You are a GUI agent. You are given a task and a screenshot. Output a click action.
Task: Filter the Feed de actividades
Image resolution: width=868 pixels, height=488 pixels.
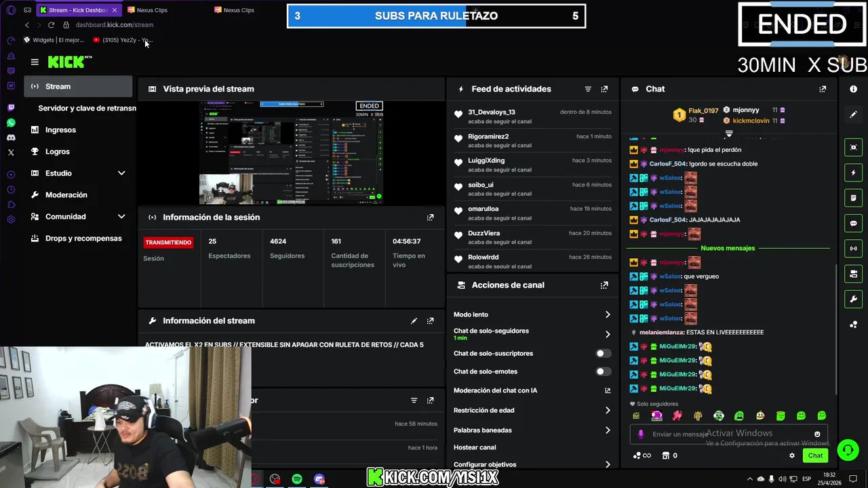(588, 89)
